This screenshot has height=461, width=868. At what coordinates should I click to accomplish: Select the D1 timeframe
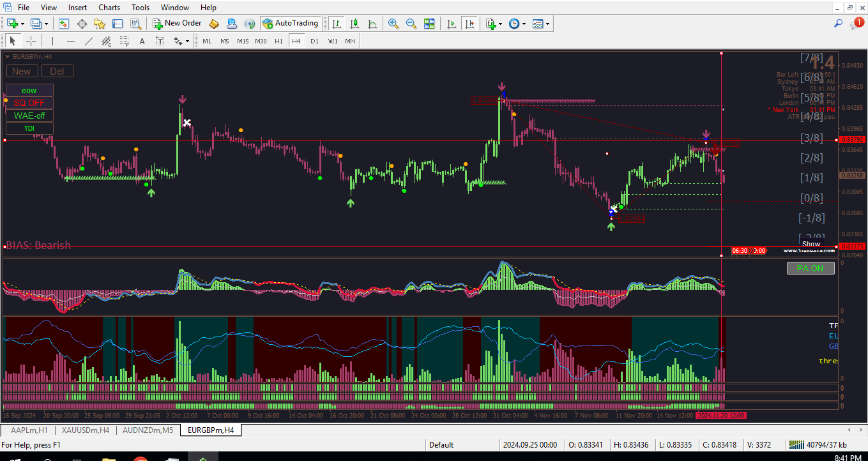point(314,41)
